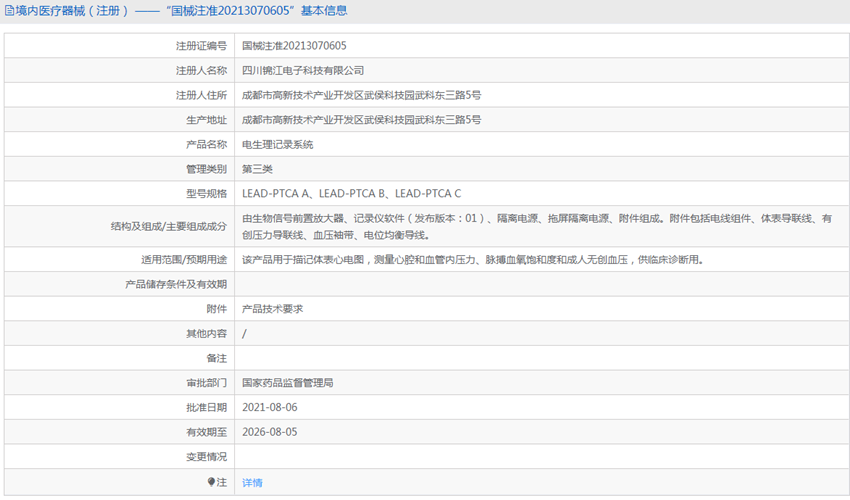Click the 有效期至 label
Screen dimensions: 850x500
(x=207, y=432)
